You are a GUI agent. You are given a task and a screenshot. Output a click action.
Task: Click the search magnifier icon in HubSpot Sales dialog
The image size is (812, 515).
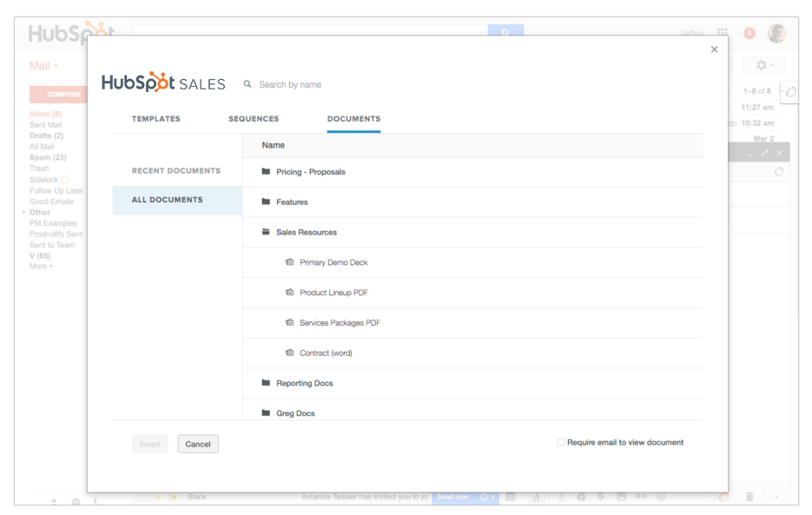point(248,84)
